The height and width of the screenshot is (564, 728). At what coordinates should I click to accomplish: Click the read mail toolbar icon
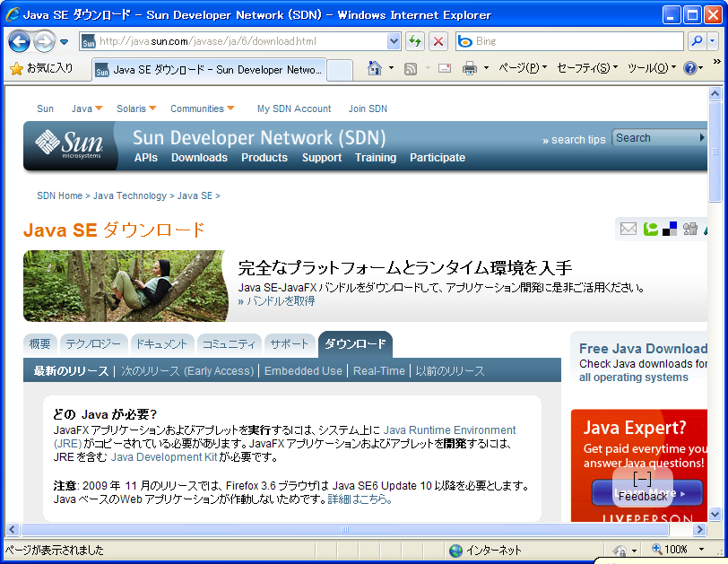point(445,69)
